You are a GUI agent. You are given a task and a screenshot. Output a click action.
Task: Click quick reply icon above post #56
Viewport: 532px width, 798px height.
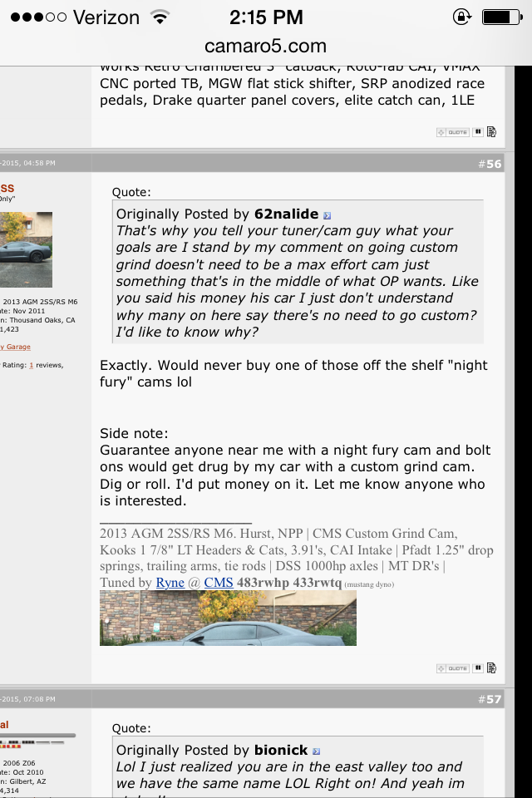(x=491, y=131)
